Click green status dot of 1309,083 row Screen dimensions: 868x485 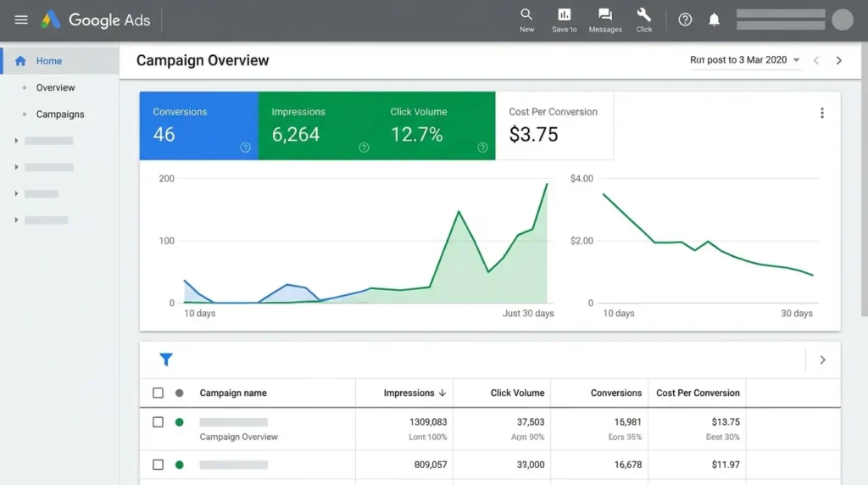click(x=180, y=422)
